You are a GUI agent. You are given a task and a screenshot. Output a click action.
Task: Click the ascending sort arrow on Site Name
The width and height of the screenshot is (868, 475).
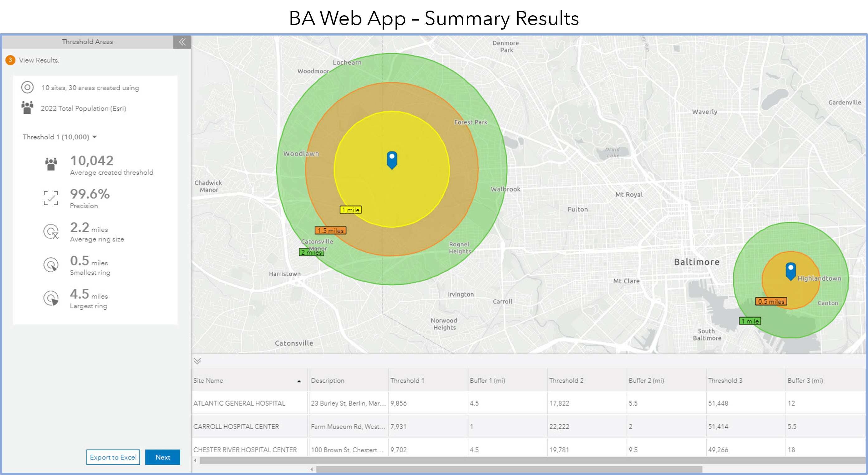[298, 382]
